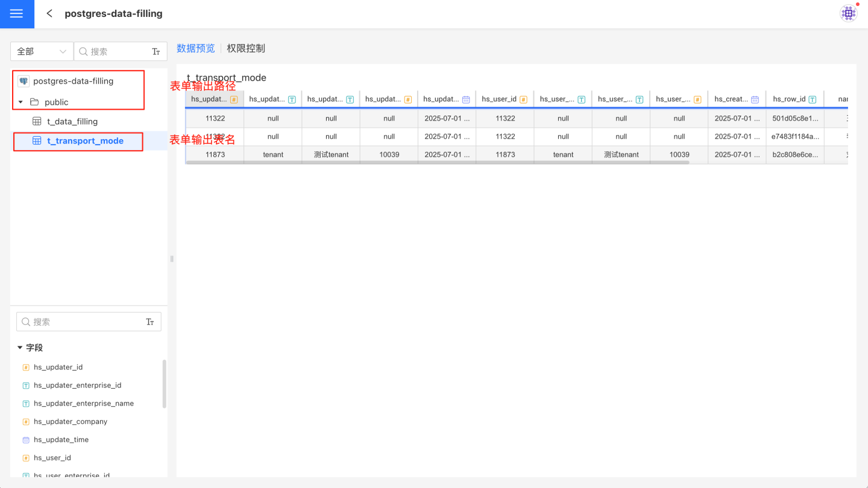Select the hs_updater_company field
This screenshot has height=488, width=868.
pyautogui.click(x=71, y=422)
